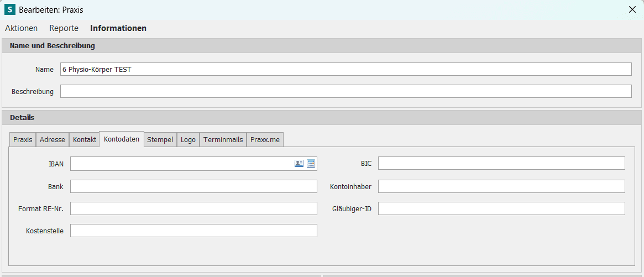Screen dimensions: 644x277
Task: Click the Details section header
Action: click(x=322, y=118)
